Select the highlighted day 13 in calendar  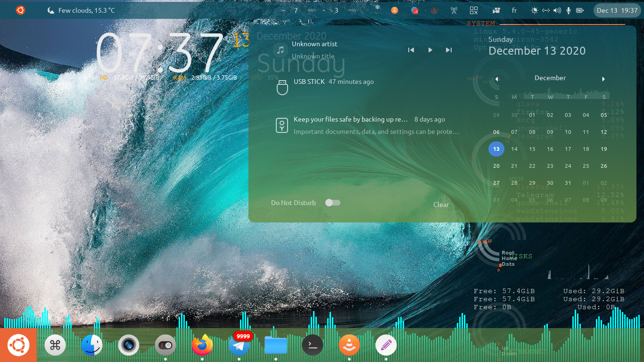(x=496, y=149)
